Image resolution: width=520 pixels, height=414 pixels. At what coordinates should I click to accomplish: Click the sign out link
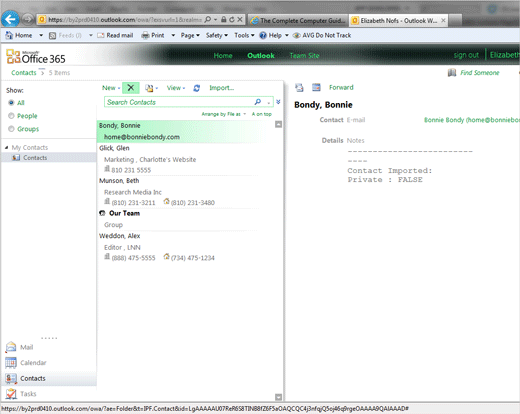click(x=466, y=55)
